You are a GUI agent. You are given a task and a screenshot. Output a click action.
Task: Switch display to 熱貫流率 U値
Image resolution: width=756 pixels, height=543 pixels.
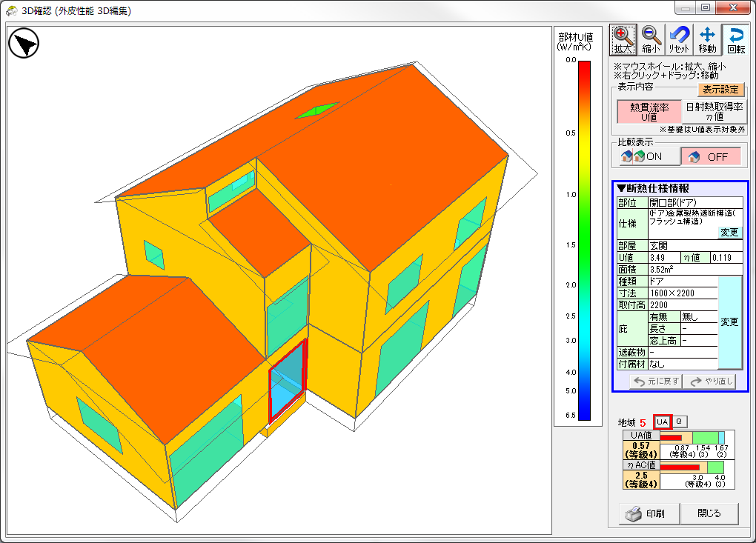click(x=649, y=112)
